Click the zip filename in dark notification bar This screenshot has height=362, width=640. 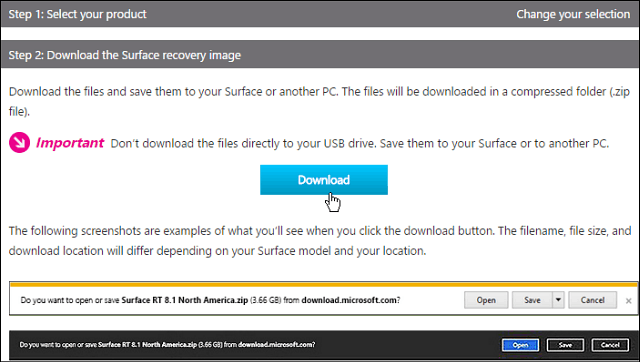click(147, 344)
